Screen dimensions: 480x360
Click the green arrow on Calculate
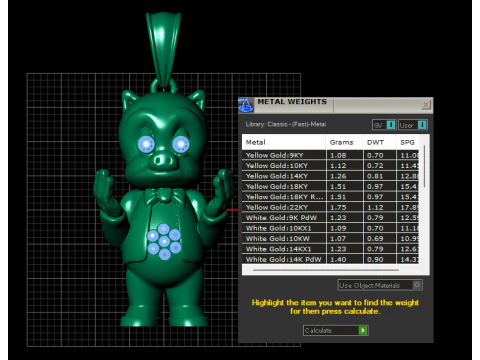tap(363, 330)
